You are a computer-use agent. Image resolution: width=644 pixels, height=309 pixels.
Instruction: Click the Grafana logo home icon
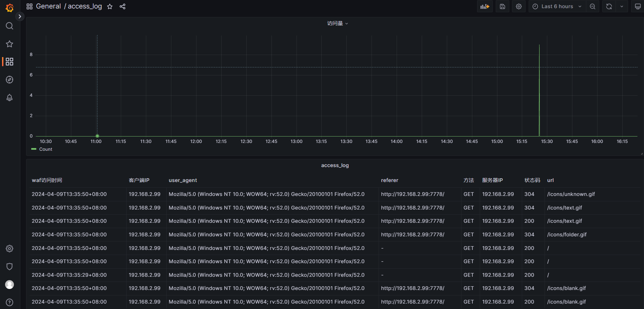coord(10,7)
